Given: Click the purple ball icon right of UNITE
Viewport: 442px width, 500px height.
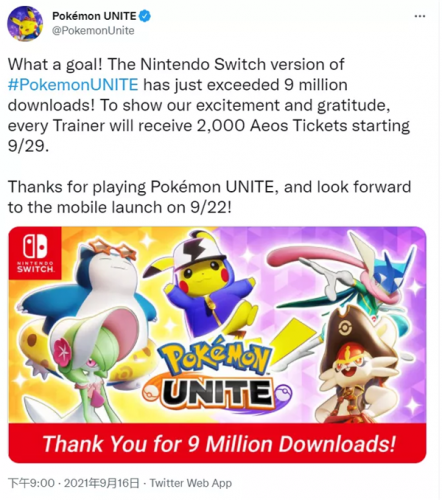Looking at the screenshot, I should 282,392.
